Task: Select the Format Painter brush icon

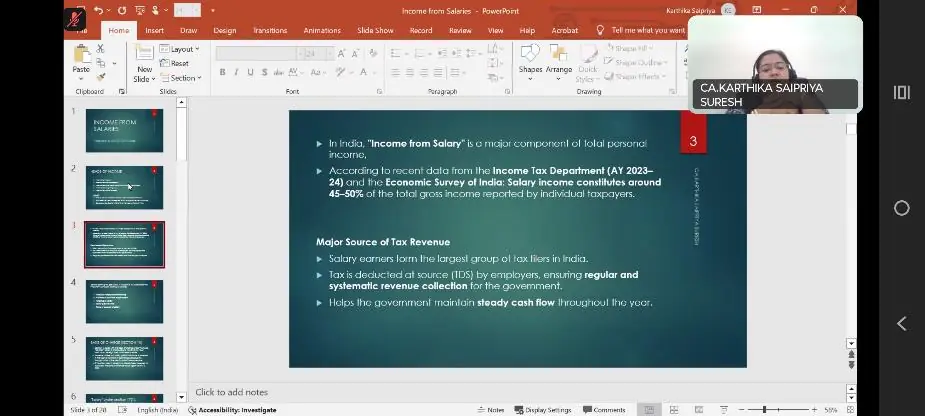Action: 101,77
